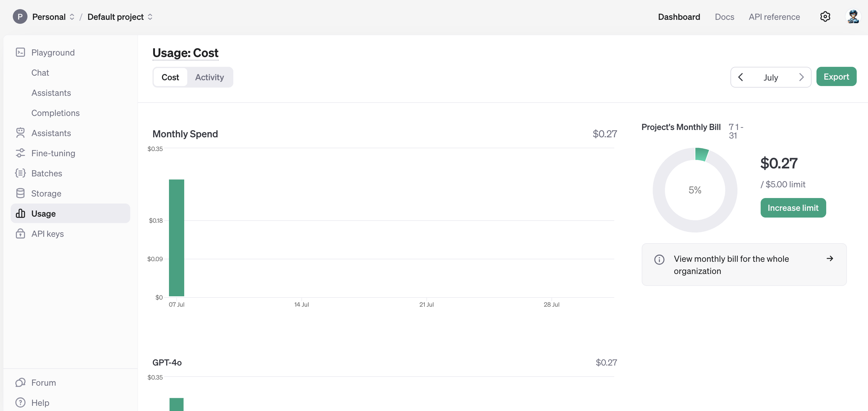This screenshot has height=411, width=868.
Task: Open the Docs tab in header
Action: coord(724,17)
